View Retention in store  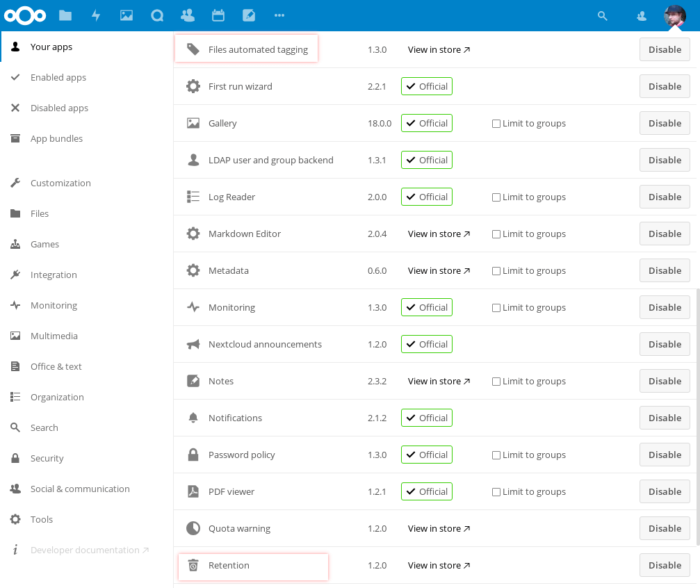pyautogui.click(x=439, y=565)
